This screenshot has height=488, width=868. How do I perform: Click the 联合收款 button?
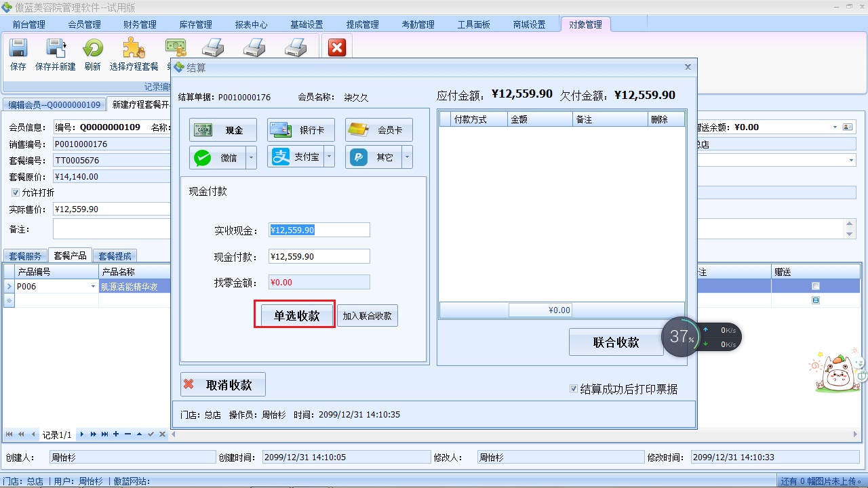point(615,342)
